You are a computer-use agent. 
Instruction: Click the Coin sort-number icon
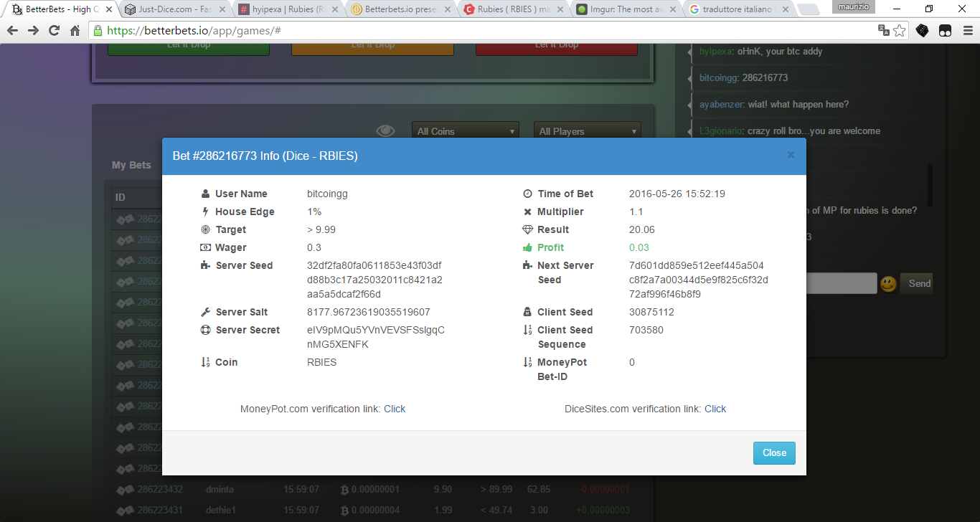click(206, 362)
